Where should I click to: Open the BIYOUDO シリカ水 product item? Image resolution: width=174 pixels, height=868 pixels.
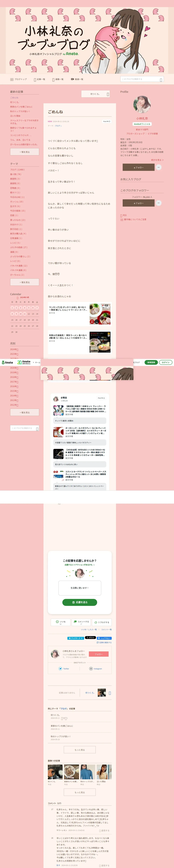coord(80,454)
